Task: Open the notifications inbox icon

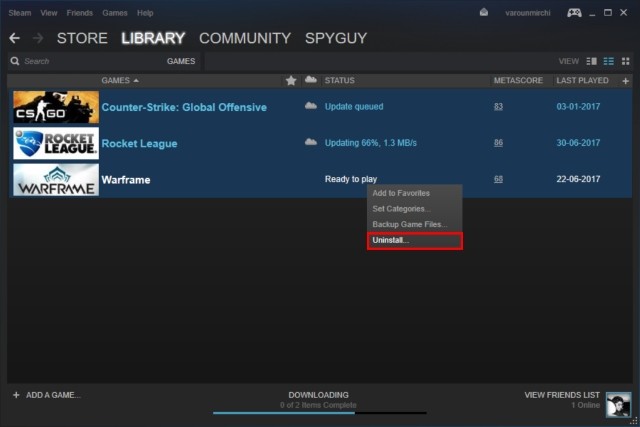Action: [x=484, y=13]
